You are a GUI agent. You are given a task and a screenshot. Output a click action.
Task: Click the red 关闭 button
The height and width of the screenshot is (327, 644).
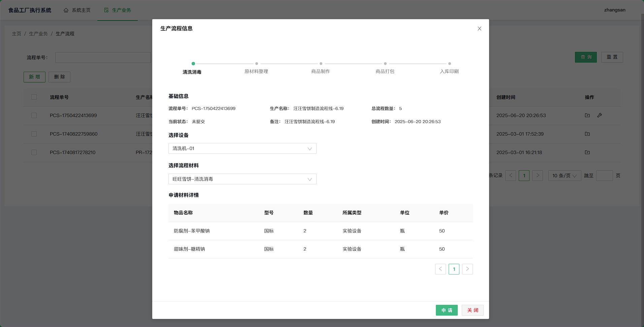[x=473, y=310]
